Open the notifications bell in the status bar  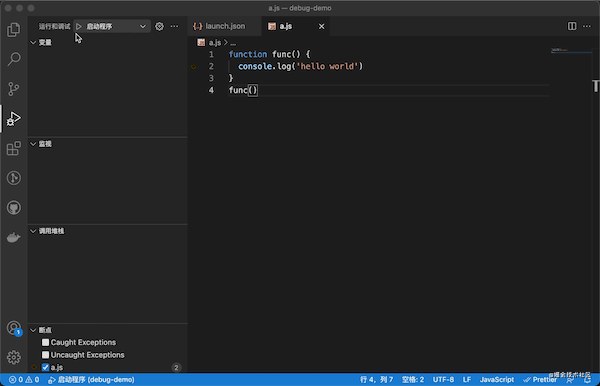coord(587,379)
